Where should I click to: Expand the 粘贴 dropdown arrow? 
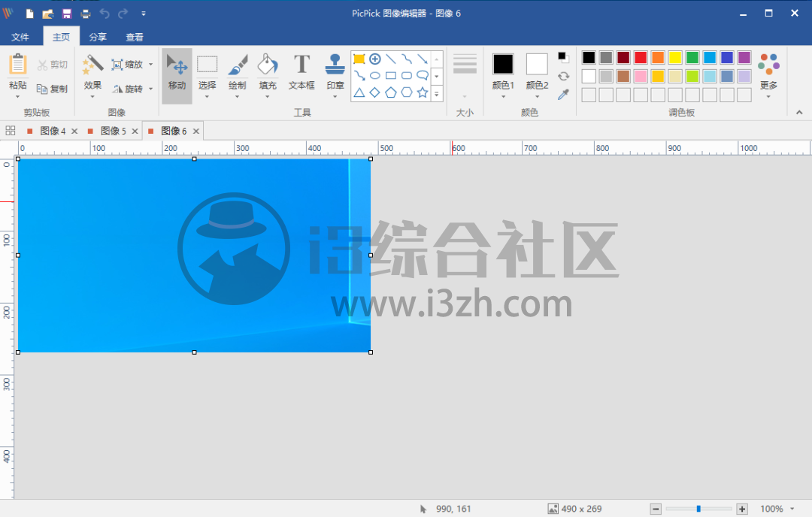pyautogui.click(x=17, y=96)
